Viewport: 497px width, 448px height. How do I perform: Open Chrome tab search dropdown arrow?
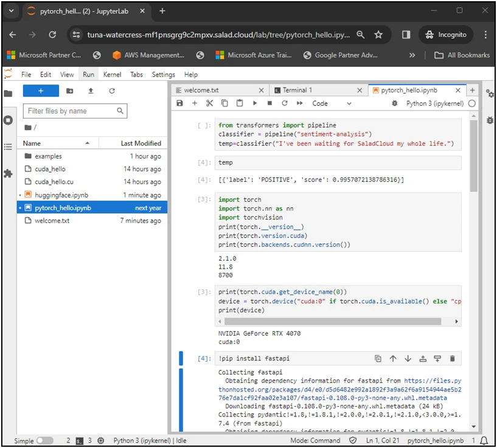pos(11,11)
